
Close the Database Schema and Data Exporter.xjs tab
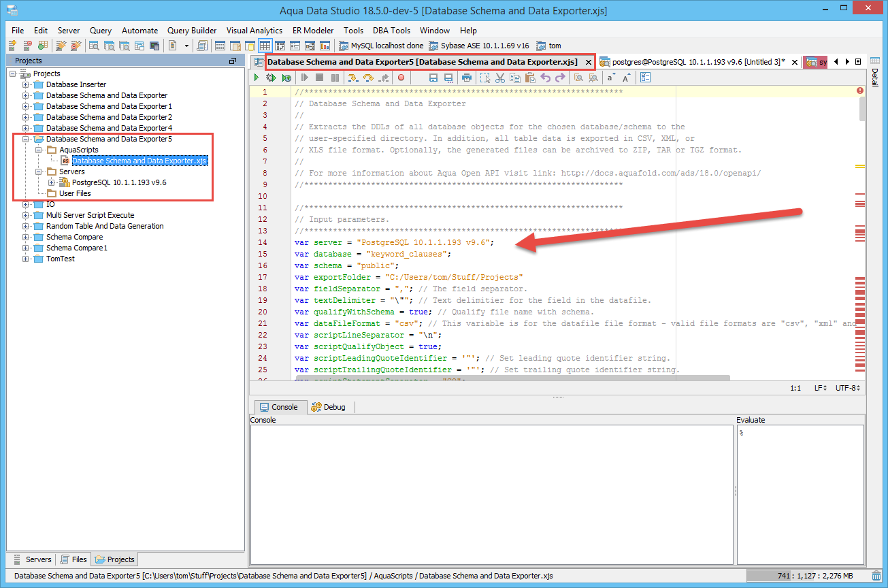coord(589,62)
